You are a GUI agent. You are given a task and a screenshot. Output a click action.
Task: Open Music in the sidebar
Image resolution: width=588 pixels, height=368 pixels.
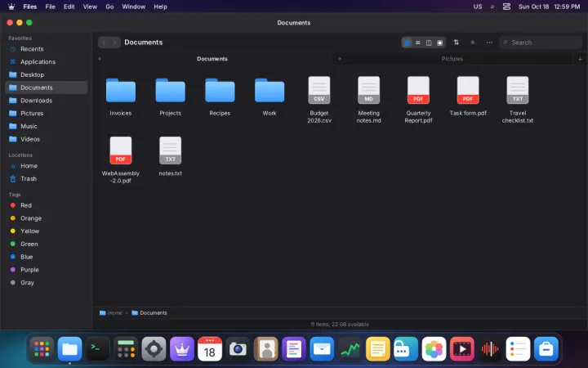point(46,126)
